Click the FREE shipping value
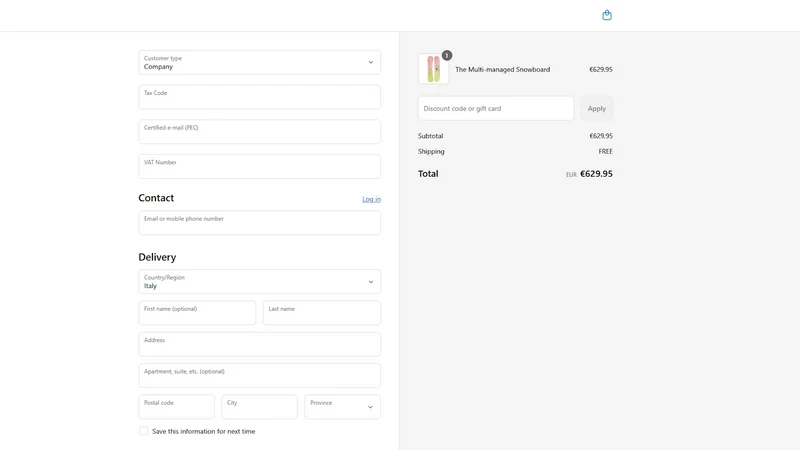Screen dimensions: 800x450 (605, 152)
